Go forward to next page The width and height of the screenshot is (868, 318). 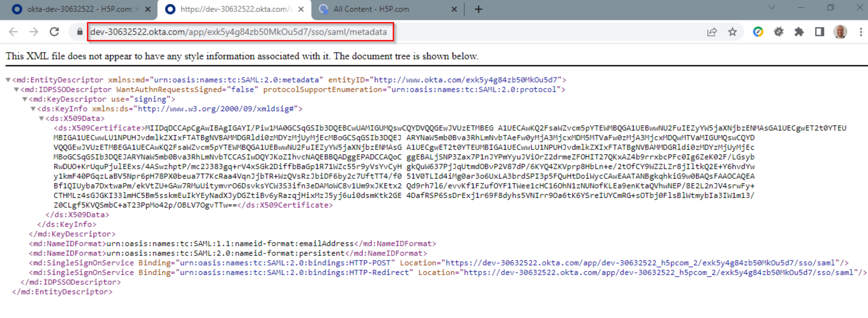[34, 32]
